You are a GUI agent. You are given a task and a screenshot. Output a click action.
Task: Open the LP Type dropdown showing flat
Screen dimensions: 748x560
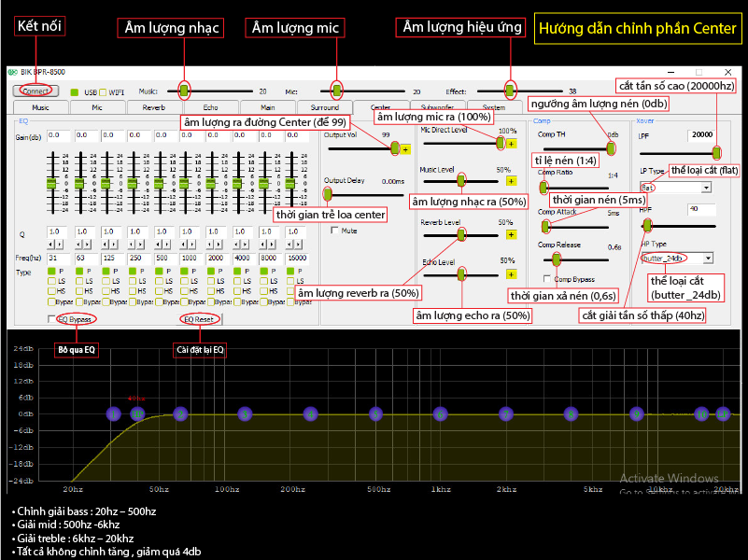click(x=706, y=188)
